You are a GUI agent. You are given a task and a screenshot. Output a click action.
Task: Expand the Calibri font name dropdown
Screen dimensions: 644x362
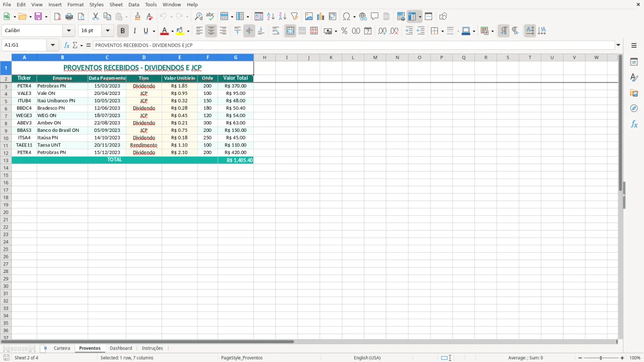point(69,31)
